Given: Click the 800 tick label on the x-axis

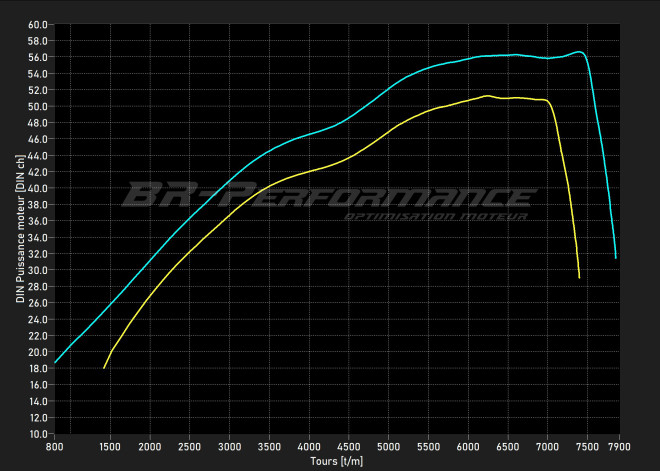Looking at the screenshot, I should click(x=55, y=446).
